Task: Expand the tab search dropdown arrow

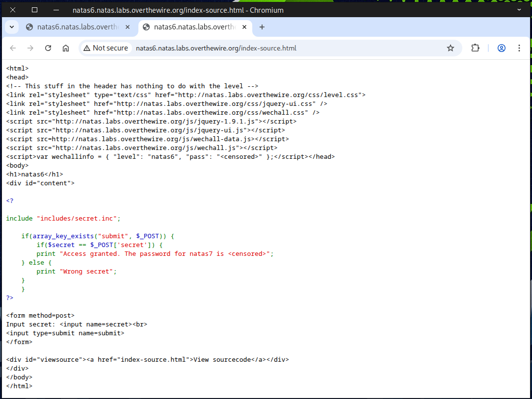Action: click(x=12, y=27)
